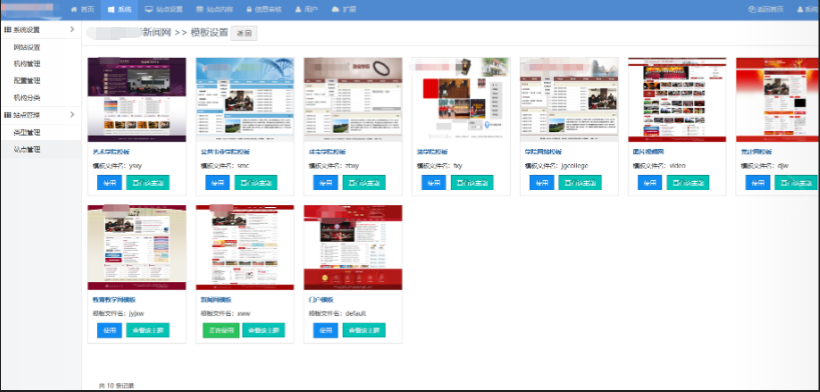Click blue 使用 button on ysxy template
The image size is (820, 392).
pyautogui.click(x=109, y=182)
